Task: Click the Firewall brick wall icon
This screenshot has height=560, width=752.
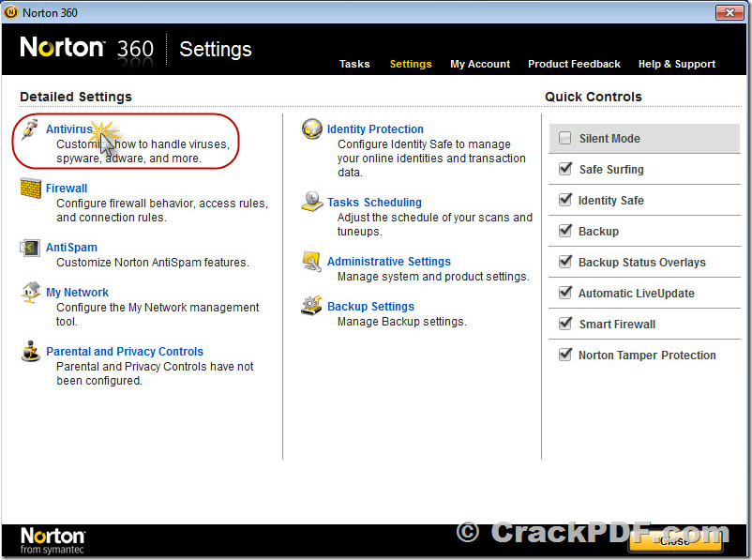Action: pyautogui.click(x=31, y=188)
